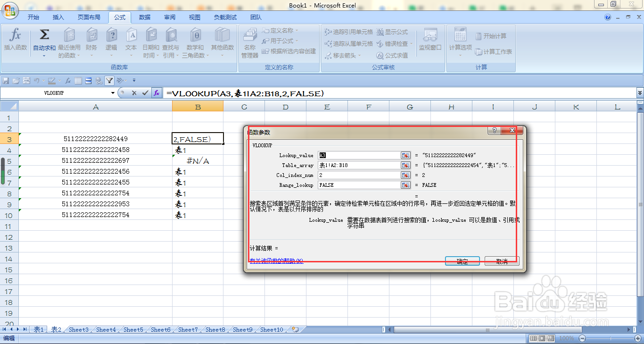The width and height of the screenshot is (644, 344).
Task: Expand Error Checking (错误检查) dropdown
Action: 411,43
